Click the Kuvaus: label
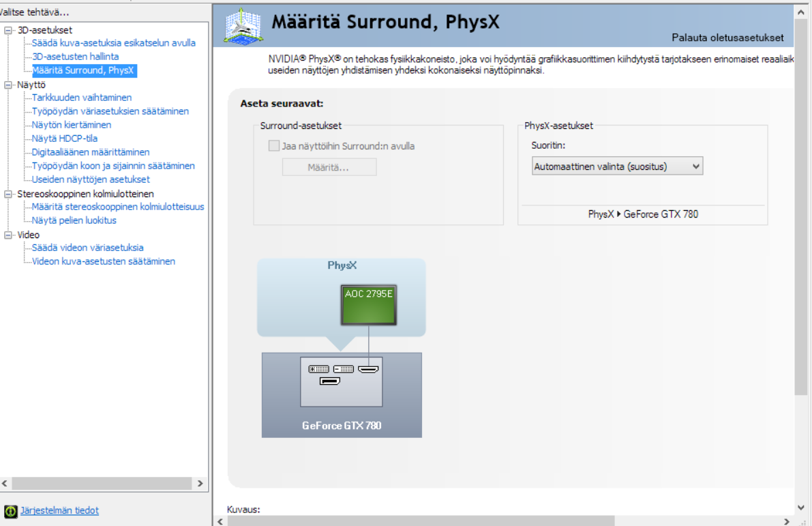The height and width of the screenshot is (526, 812). 243,510
